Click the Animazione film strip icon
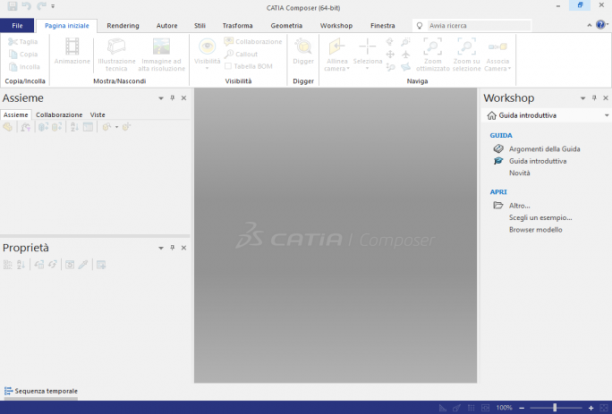This screenshot has height=414, width=612. coord(72,46)
